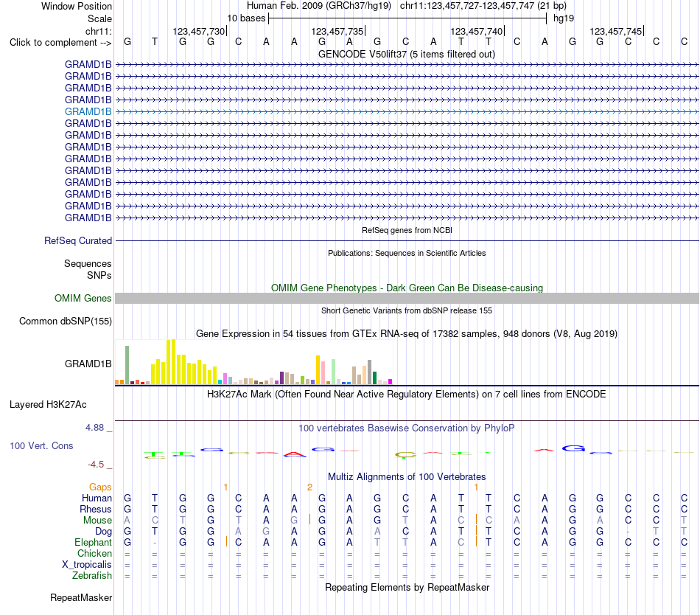This screenshot has width=700, height=615.
Task: Click 'Click to complement -->' to complement bases
Action: tap(60, 43)
